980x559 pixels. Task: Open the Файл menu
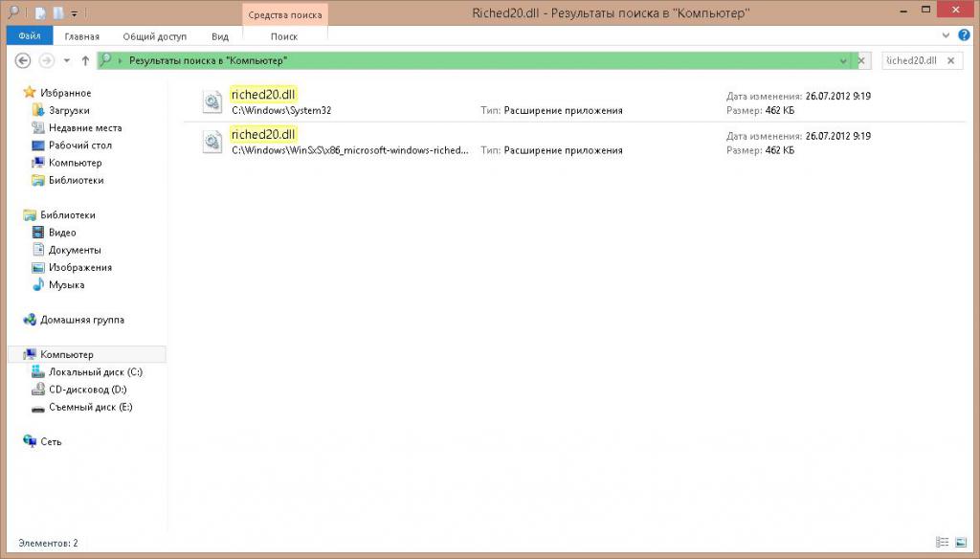[29, 36]
